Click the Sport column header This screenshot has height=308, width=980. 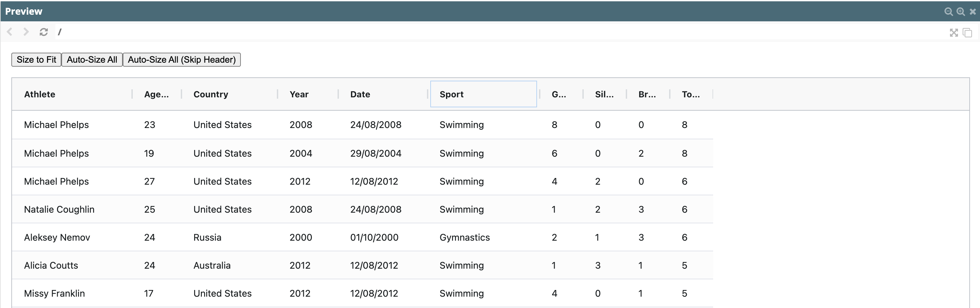[452, 94]
